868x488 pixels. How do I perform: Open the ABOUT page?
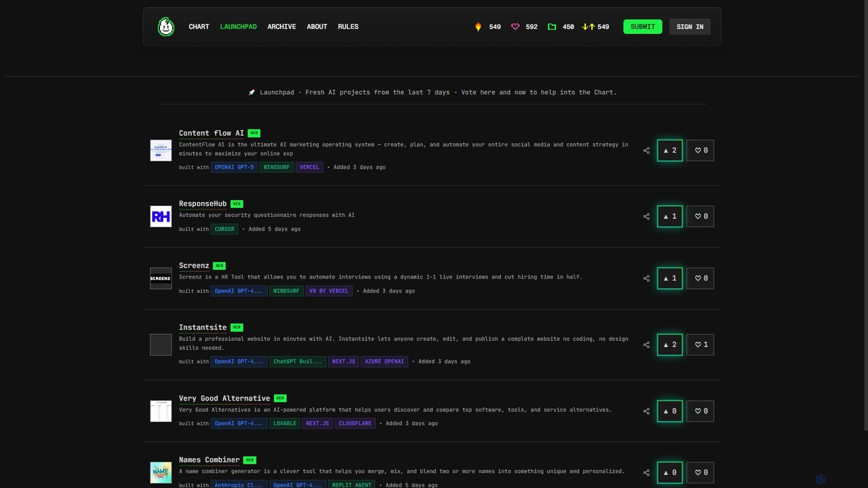coord(317,26)
